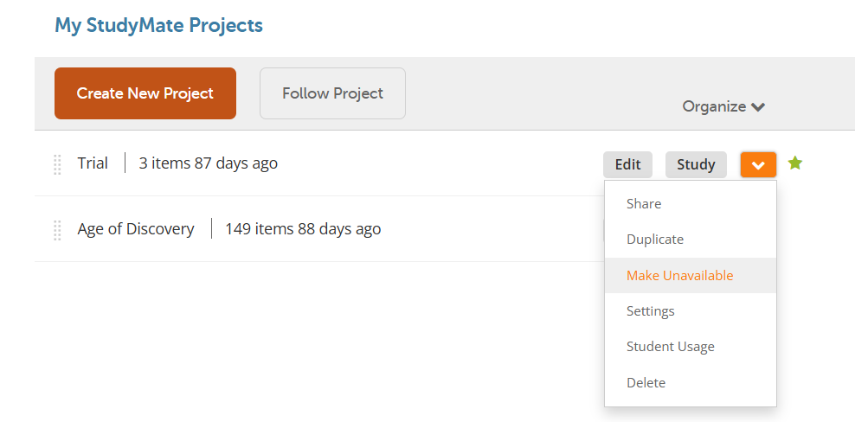The height and width of the screenshot is (422, 868).
Task: Click Make Unavailable menu option
Action: (680, 276)
